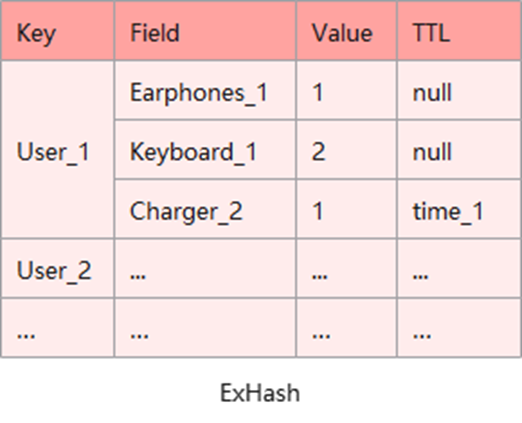The width and height of the screenshot is (522, 423).
Task: Click the ellipsis key cell in last row
Action: 57,328
